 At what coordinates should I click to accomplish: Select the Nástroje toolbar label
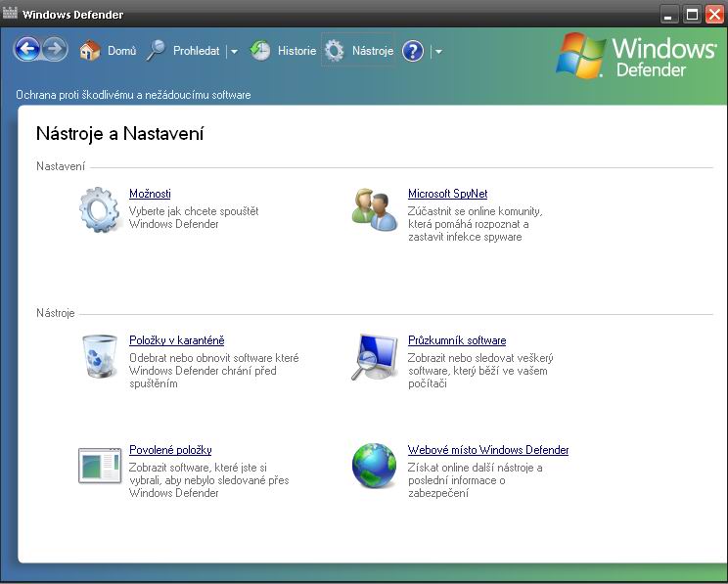(x=373, y=51)
